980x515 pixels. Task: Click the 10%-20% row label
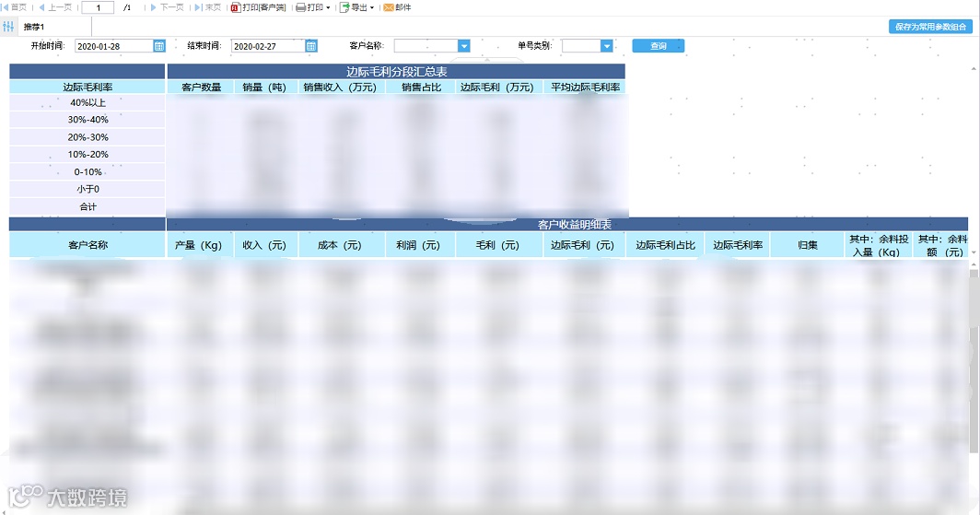point(87,155)
